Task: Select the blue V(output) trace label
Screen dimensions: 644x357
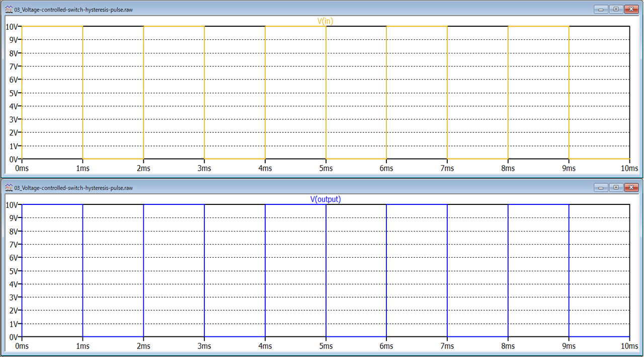Action: [325, 199]
